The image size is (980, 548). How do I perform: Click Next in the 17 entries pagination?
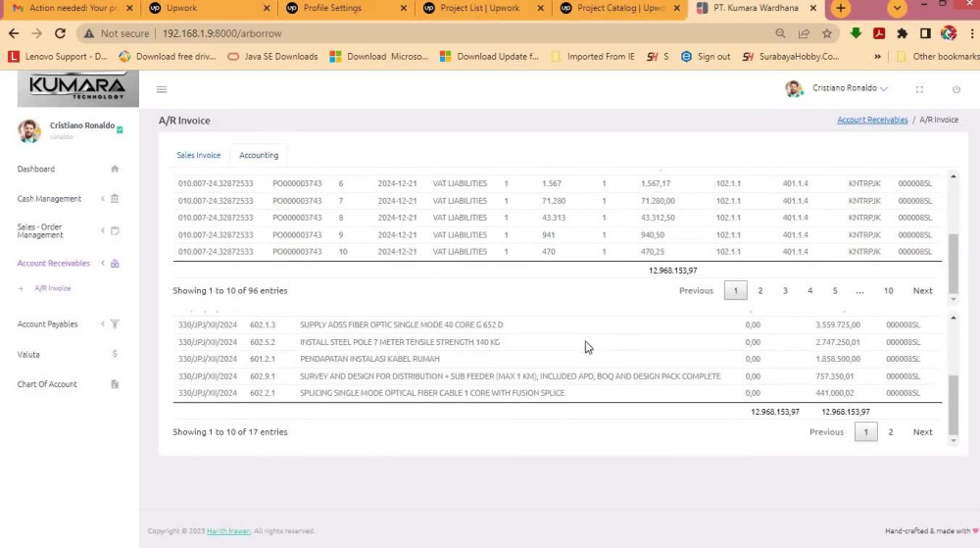click(x=922, y=431)
